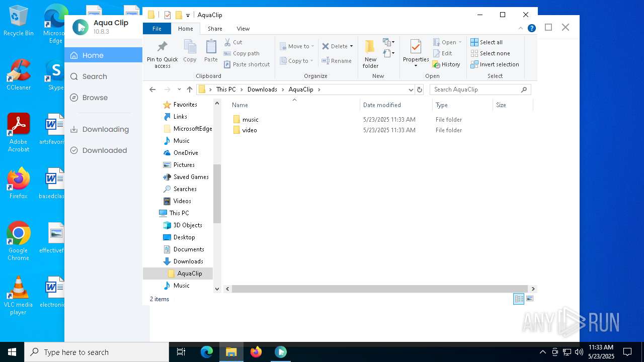Image resolution: width=644 pixels, height=362 pixels.
Task: Select 3D Objects in tree
Action: (x=188, y=225)
